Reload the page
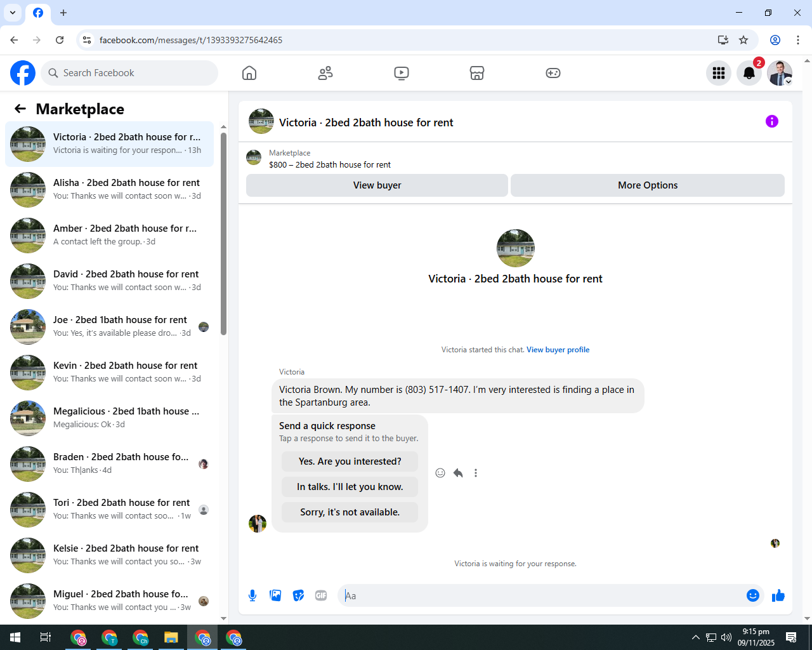This screenshot has height=650, width=812. [60, 40]
